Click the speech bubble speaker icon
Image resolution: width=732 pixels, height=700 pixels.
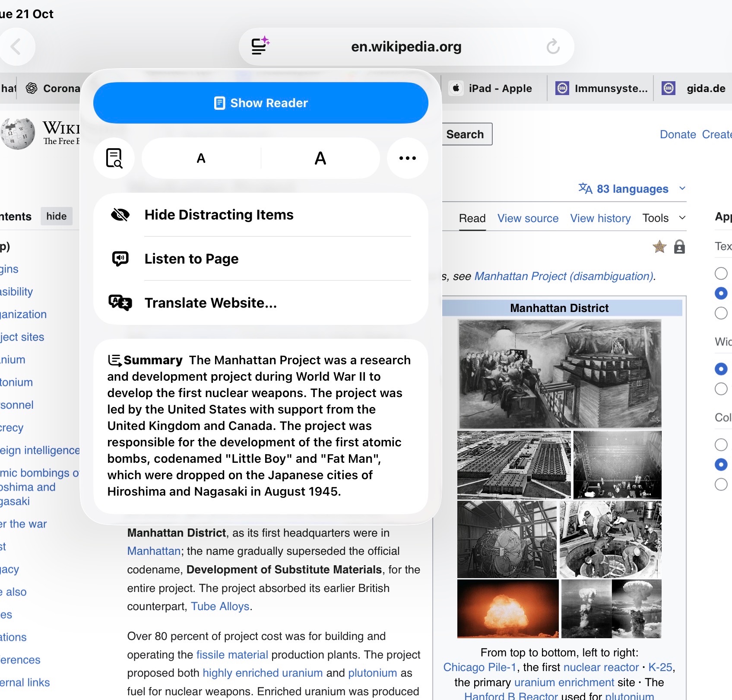point(120,259)
